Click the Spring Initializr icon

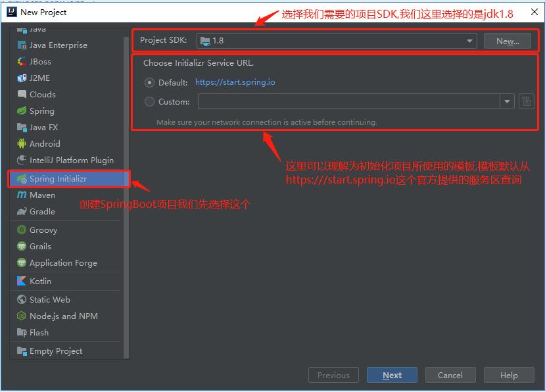22,179
